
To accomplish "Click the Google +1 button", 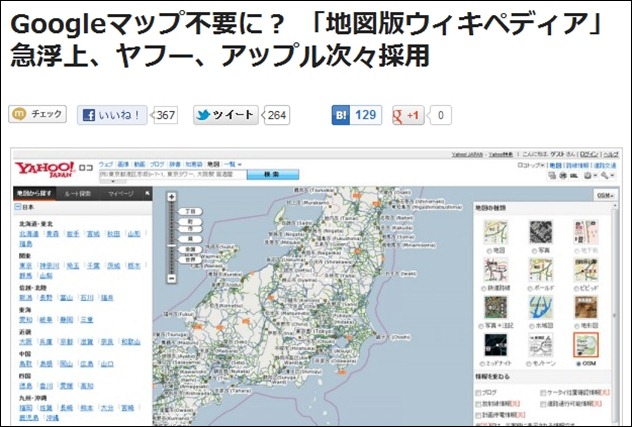I will (x=409, y=115).
